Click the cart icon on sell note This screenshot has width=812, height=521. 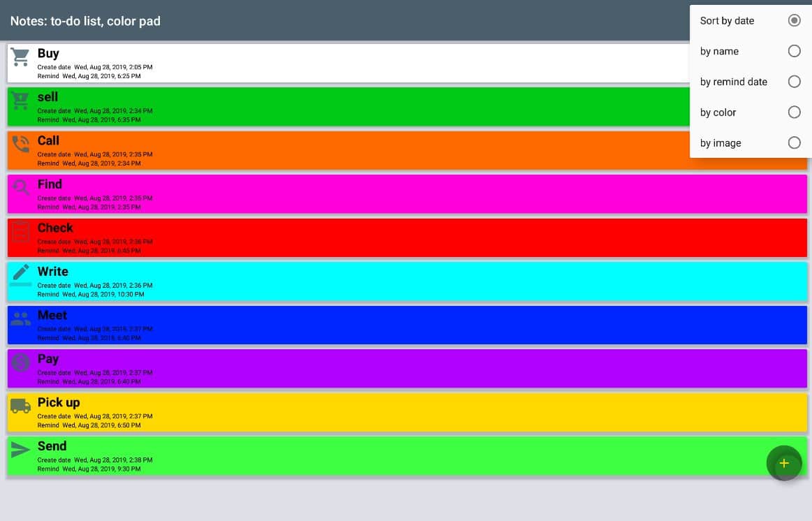[x=20, y=101]
